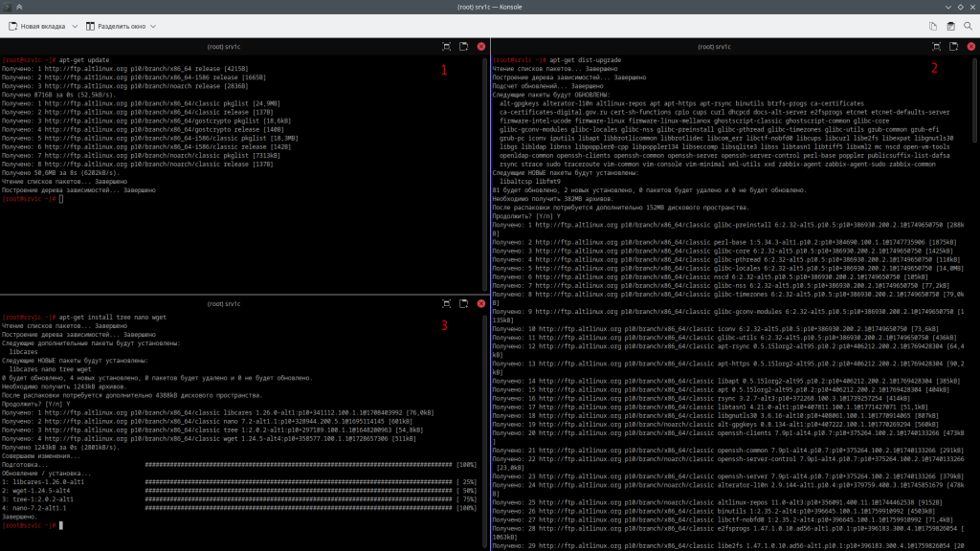Expand the Новая вкладка dropdown arrow
980x551 pixels.
[x=74, y=26]
